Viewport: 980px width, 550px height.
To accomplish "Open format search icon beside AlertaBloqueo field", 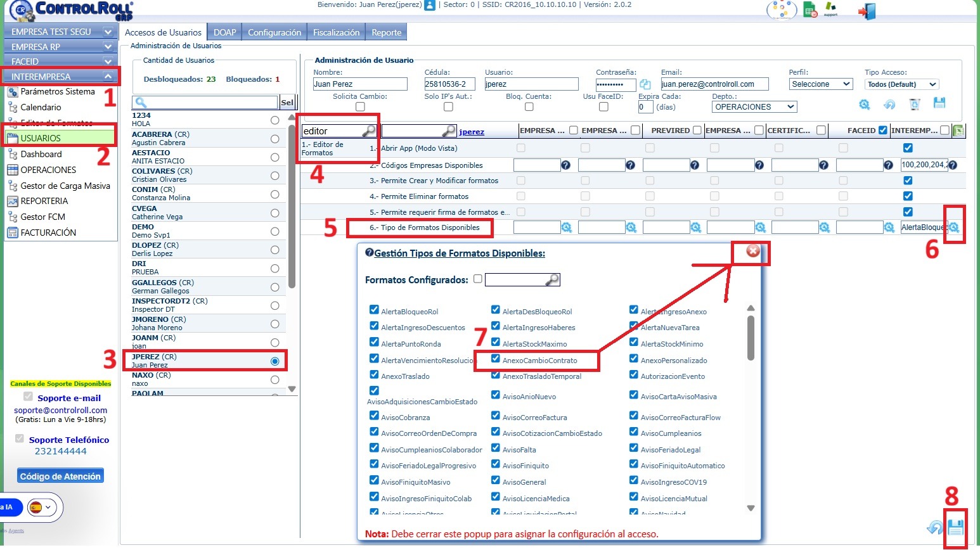I will point(954,227).
